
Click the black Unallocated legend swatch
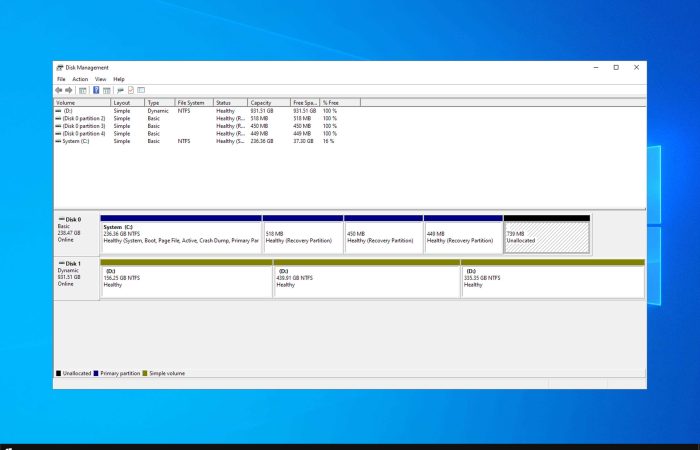58,373
